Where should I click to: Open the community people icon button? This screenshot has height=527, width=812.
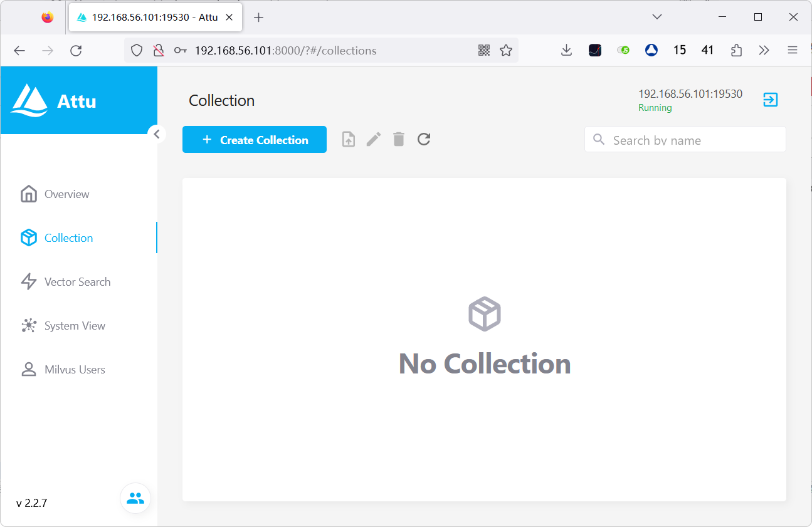tap(135, 499)
